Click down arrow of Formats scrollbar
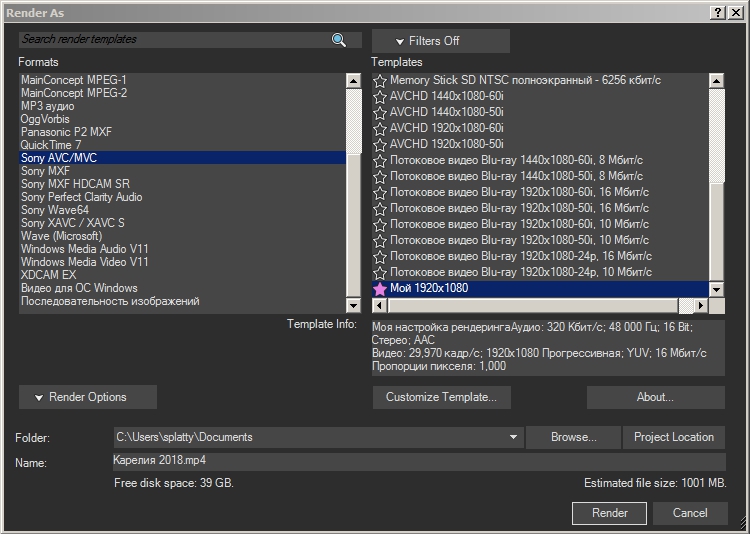 pyautogui.click(x=353, y=305)
